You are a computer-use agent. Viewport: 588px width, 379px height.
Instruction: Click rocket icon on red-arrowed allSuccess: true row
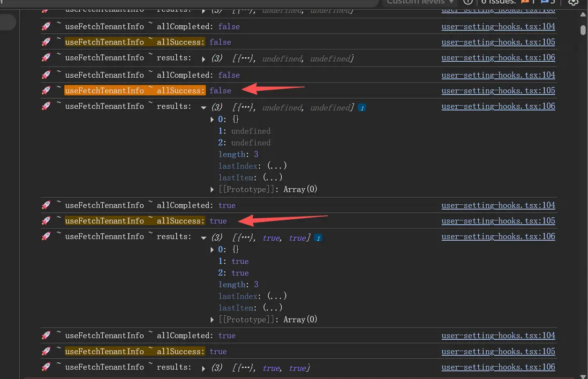(x=46, y=221)
